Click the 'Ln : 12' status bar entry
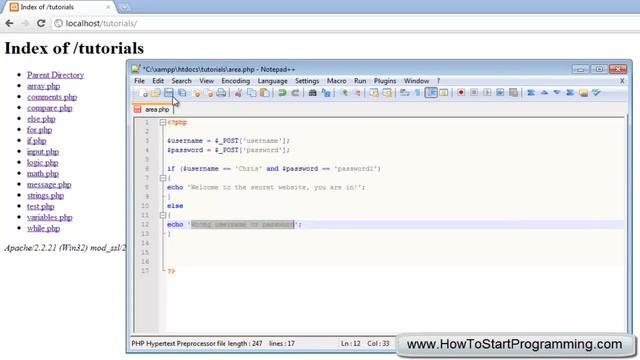The width and height of the screenshot is (640, 360). click(x=351, y=344)
